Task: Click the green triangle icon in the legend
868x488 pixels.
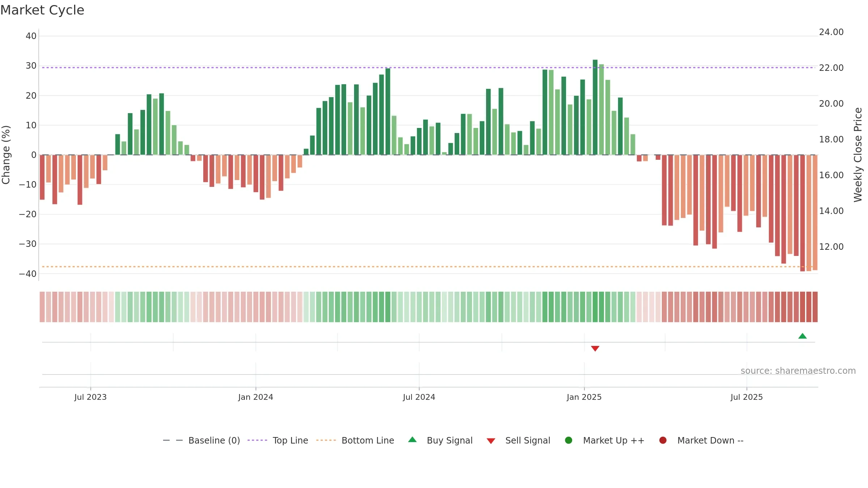Action: [412, 440]
